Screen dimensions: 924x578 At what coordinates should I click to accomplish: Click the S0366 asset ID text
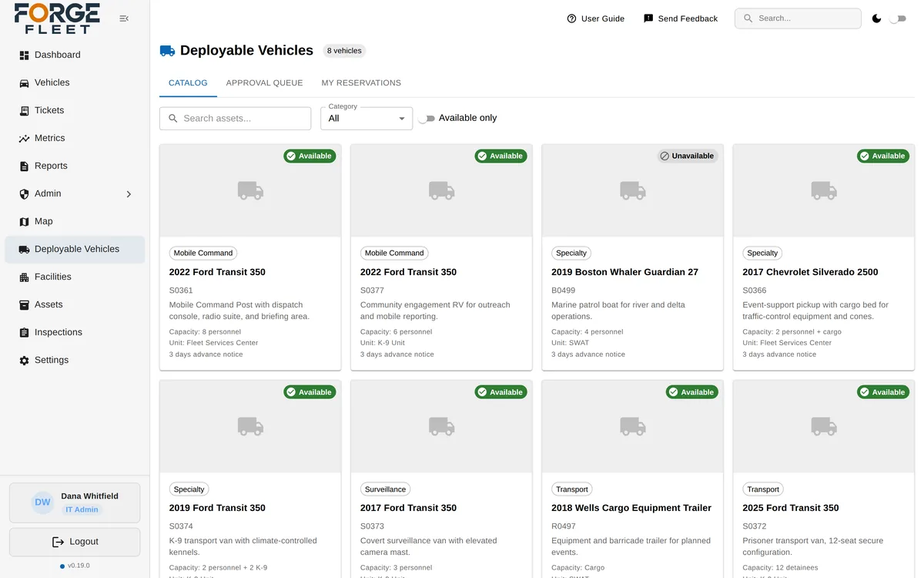tap(755, 291)
